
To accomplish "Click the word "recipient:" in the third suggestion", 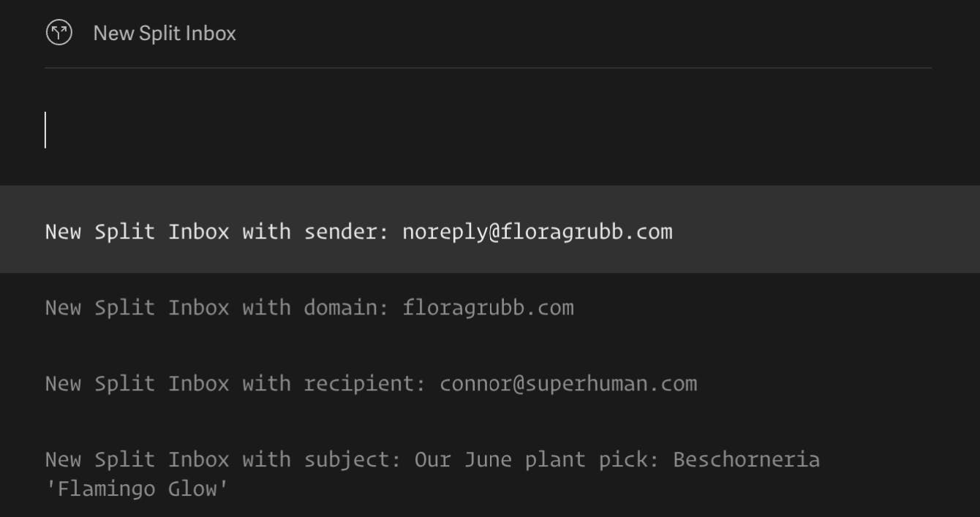I will tap(365, 384).
